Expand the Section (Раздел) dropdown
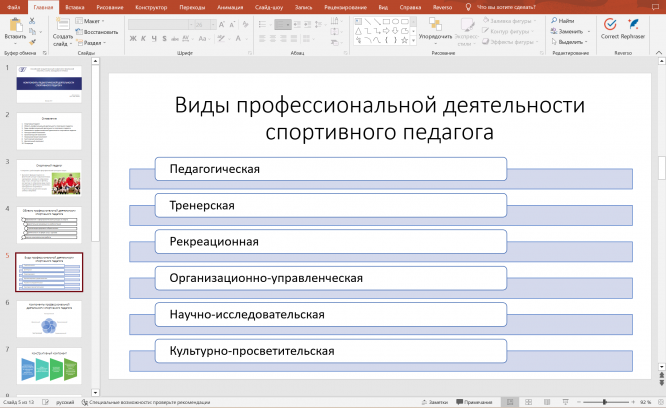 tap(91, 43)
